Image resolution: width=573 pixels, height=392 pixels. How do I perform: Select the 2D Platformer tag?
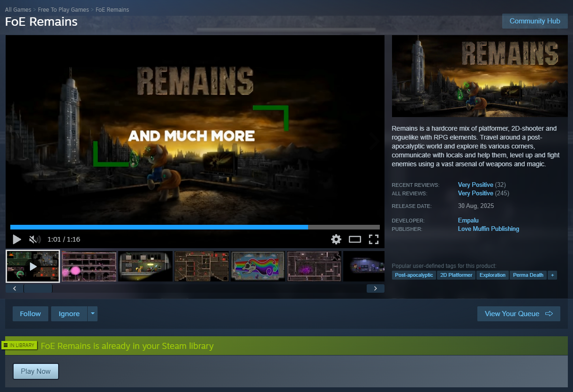point(456,275)
